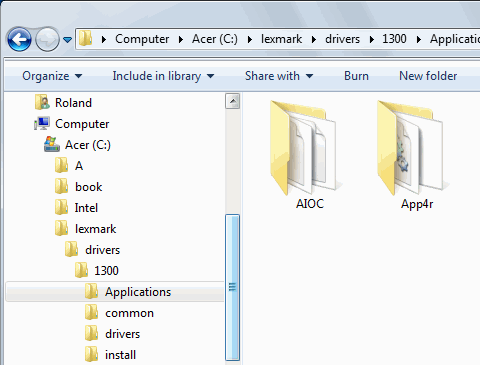Expand the arrow after drivers breadcrumb
The image size is (480, 365).
click(372, 39)
